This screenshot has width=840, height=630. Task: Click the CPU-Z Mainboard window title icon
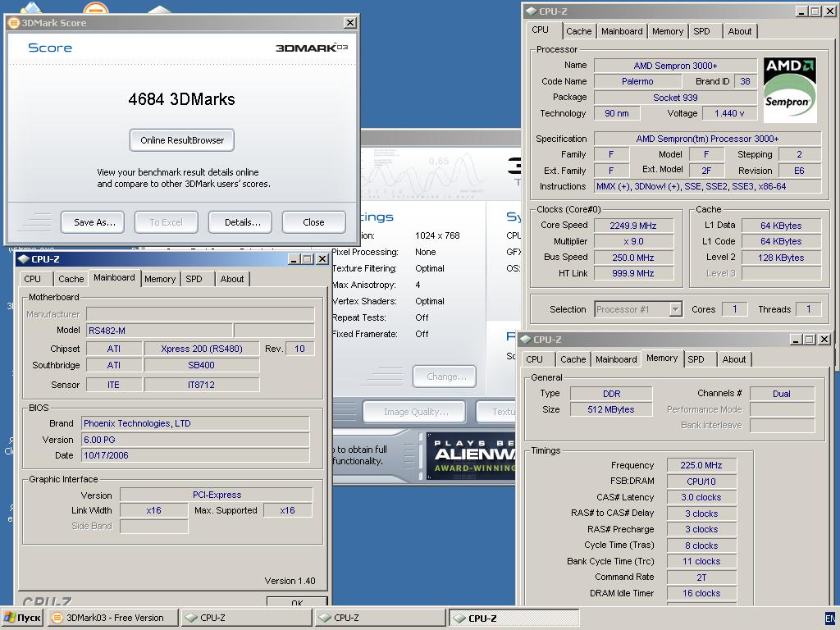coord(23,259)
